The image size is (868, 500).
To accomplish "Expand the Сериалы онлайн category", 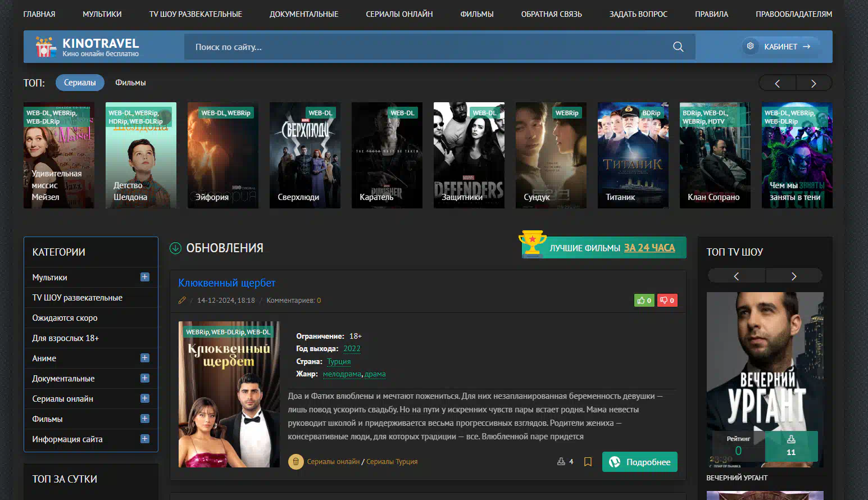I will [x=144, y=398].
